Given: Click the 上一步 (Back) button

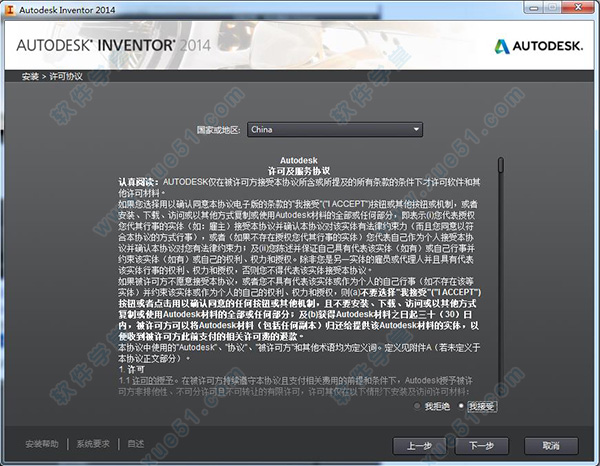Looking at the screenshot, I should [419, 446].
